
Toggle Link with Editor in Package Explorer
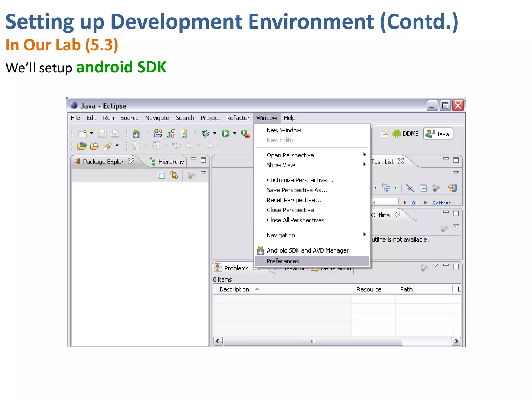coord(174,175)
